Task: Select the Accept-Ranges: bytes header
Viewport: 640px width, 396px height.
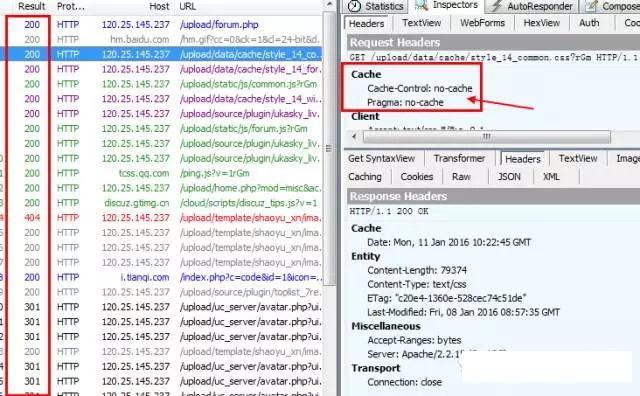Action: pos(414,340)
